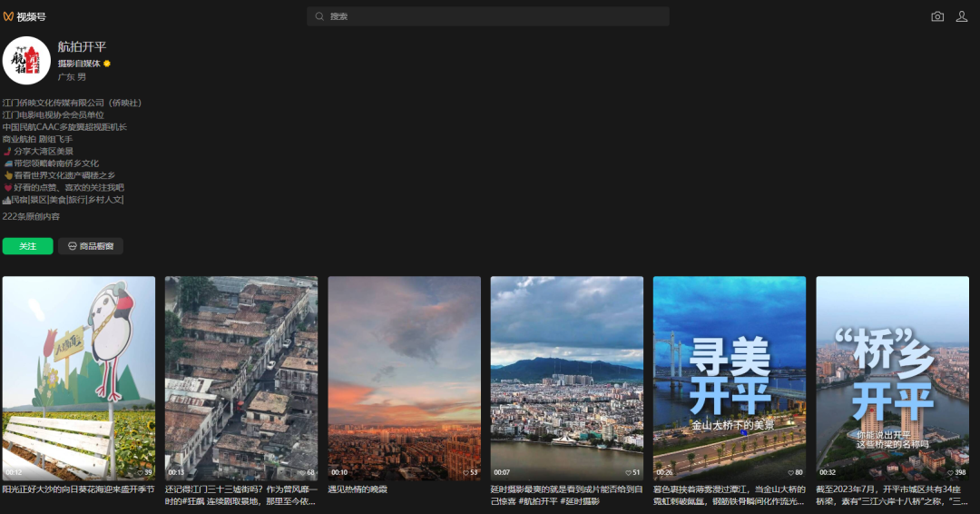
Task: Open the 商品橱窗 product showcase
Action: 91,246
